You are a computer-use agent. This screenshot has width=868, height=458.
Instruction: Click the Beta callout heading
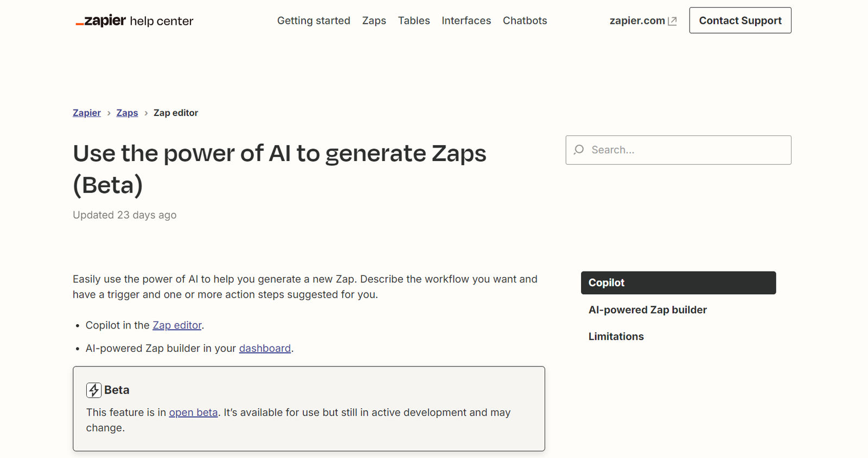[117, 390]
